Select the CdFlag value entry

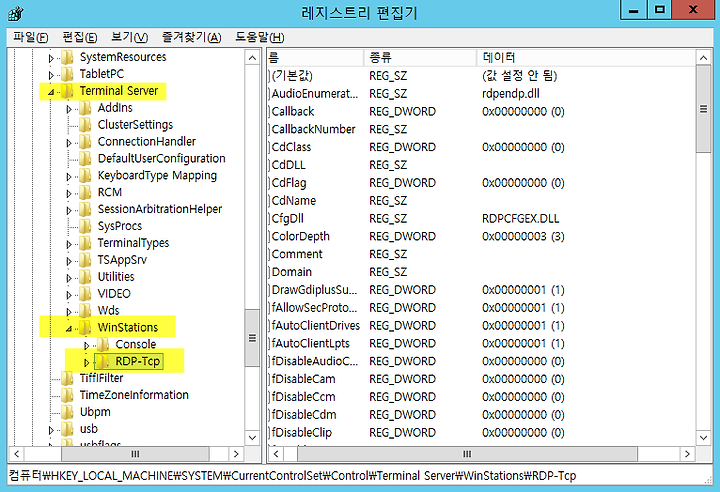289,183
